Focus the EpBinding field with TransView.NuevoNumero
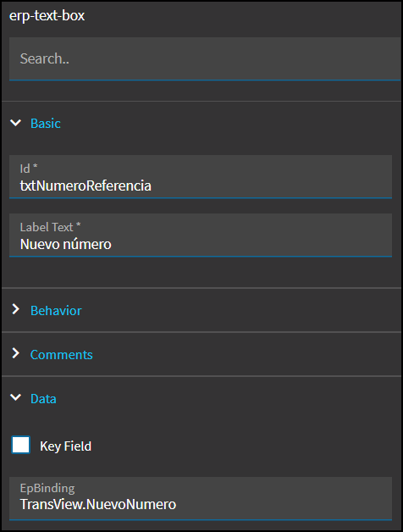The image size is (403, 532). point(201,498)
